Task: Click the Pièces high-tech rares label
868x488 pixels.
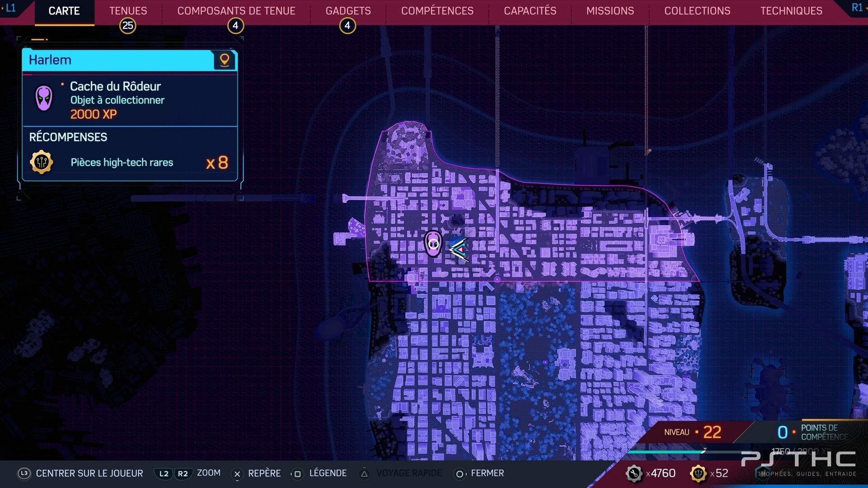Action: 122,162
